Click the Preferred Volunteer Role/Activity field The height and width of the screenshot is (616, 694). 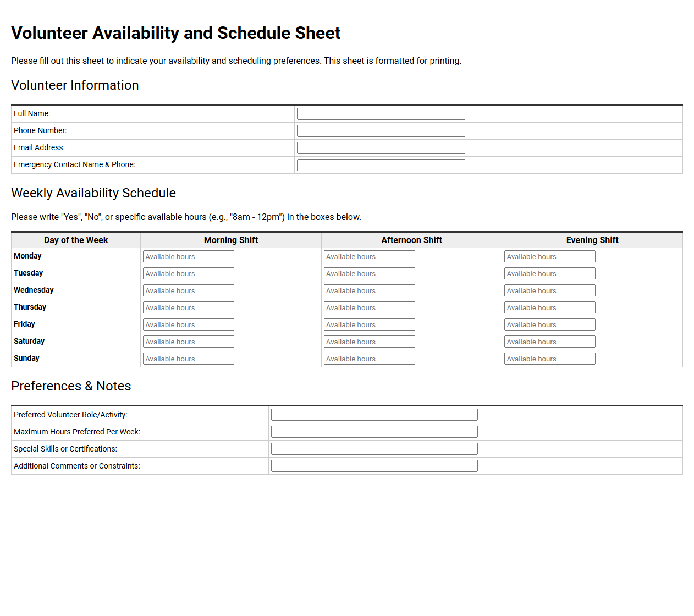coord(374,415)
